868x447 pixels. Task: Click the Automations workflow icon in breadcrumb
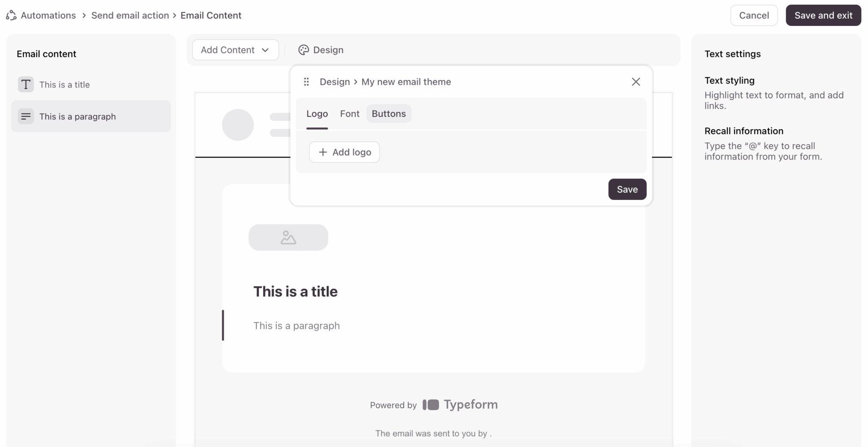(x=11, y=16)
